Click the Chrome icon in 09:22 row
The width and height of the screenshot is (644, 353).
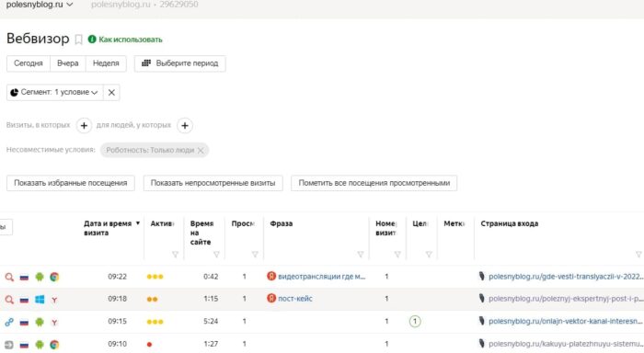54,277
